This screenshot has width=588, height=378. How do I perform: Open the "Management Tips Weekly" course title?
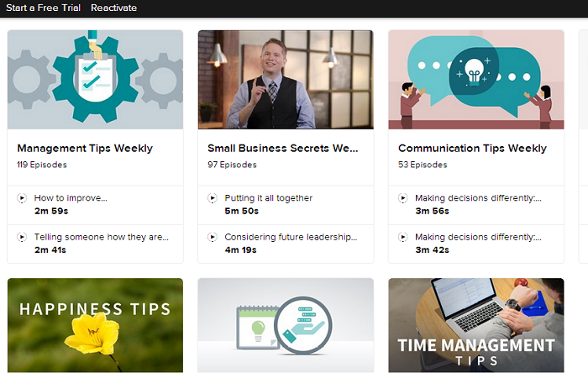(85, 149)
